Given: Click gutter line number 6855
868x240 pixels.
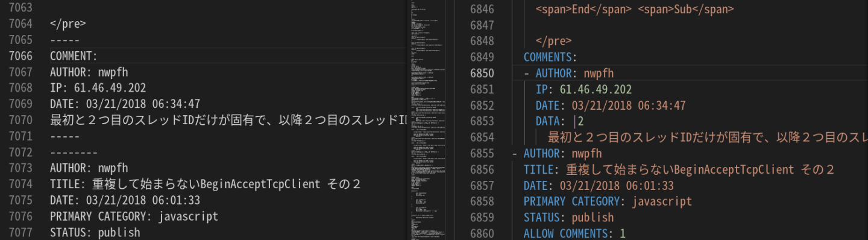Looking at the screenshot, I should 482,153.
